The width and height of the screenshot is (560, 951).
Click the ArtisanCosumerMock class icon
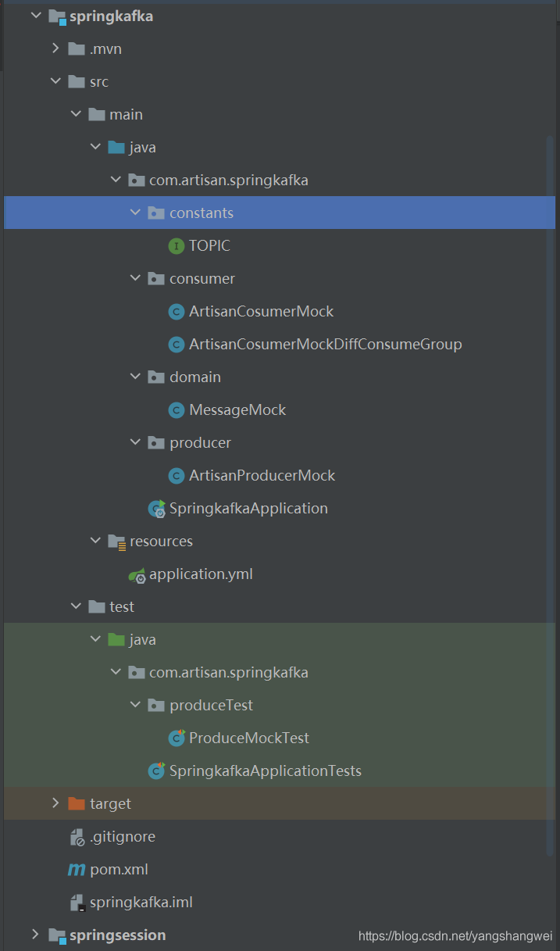click(177, 312)
